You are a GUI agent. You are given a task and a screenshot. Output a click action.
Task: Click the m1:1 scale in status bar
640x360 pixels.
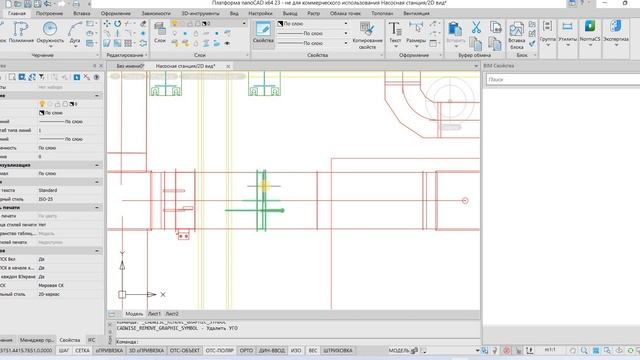click(550, 350)
